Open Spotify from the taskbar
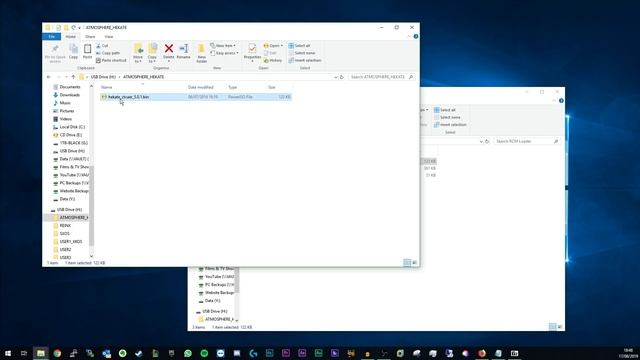640x360 pixels. tap(204, 353)
